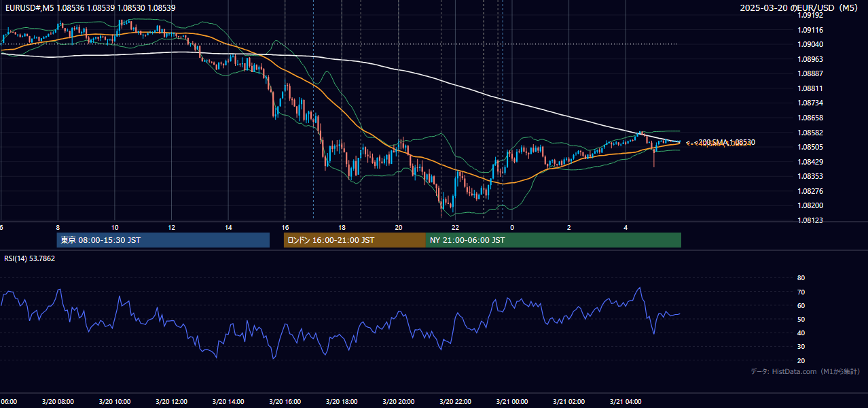The image size is (868, 408).
Task: Click the bottom time label 3/21 00:00
Action: (x=512, y=402)
